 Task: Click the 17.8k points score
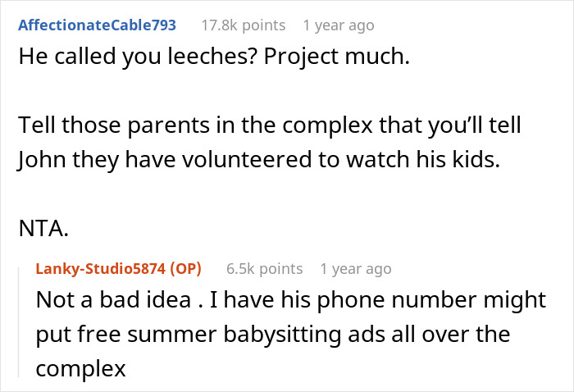pyautogui.click(x=243, y=25)
